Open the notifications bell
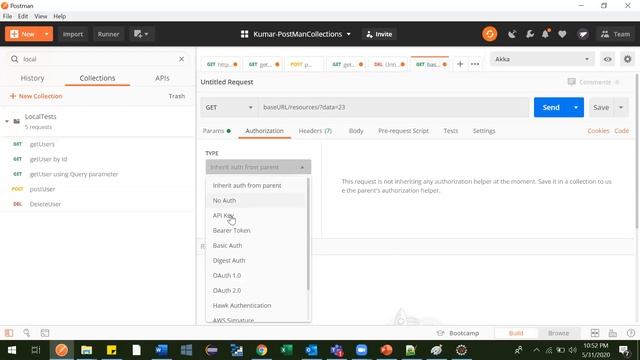640x360 pixels. click(546, 34)
